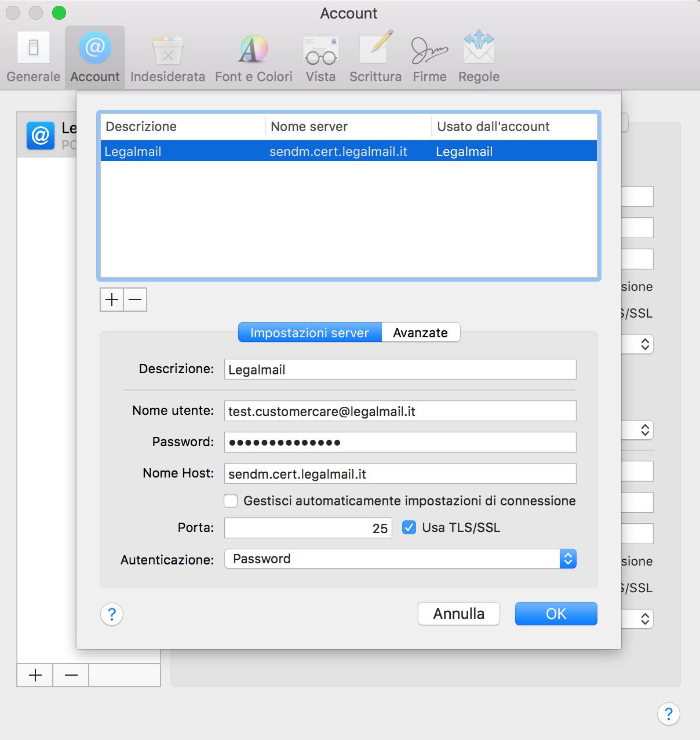The image size is (700, 740).
Task: Open the Generale preferences pane
Action: (33, 57)
